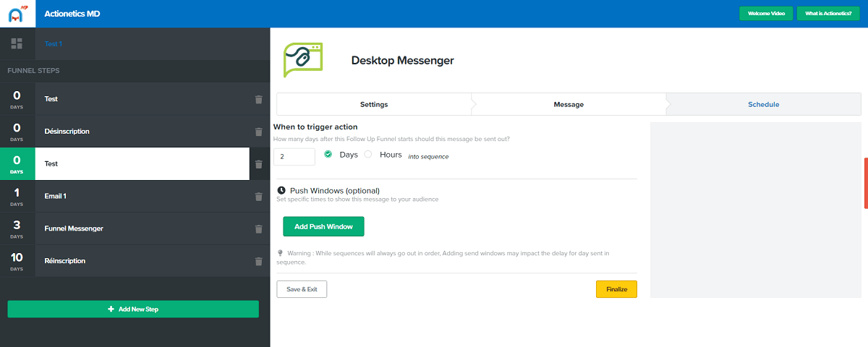Click Save & Exit button
868x347 pixels.
click(302, 289)
